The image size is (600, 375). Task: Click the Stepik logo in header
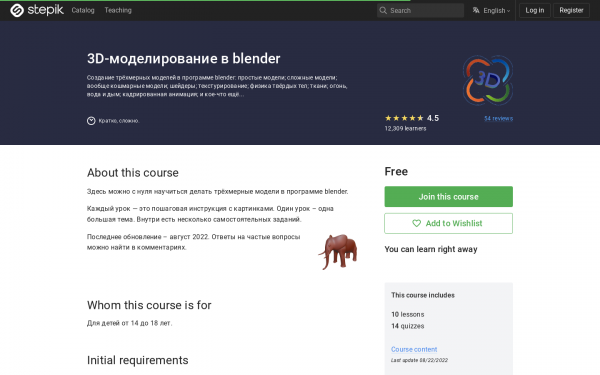37,10
